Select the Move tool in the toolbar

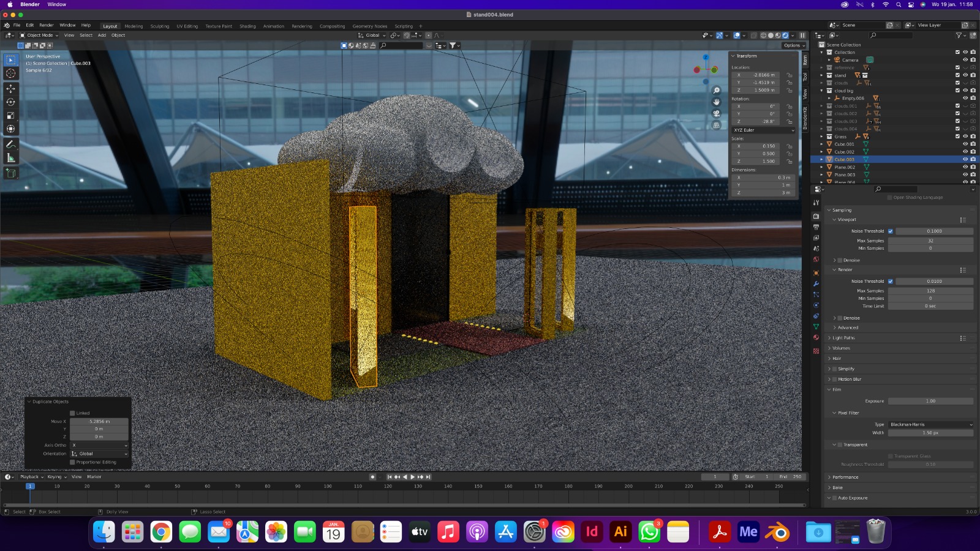pos(10,89)
